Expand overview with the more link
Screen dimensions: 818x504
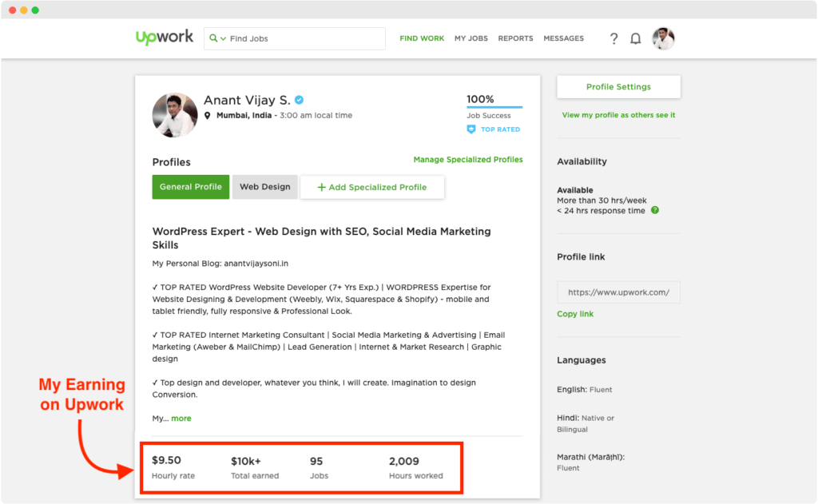[181, 419]
